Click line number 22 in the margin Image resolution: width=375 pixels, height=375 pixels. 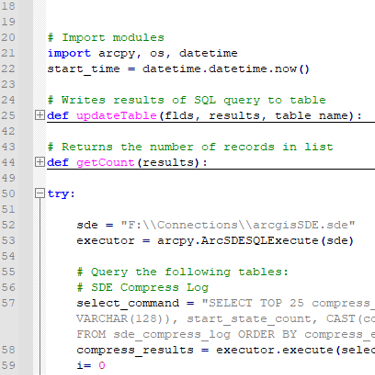click(8, 69)
